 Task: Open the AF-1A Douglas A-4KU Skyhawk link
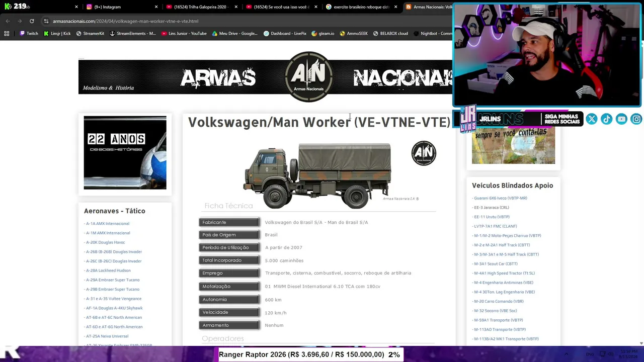[x=113, y=308]
